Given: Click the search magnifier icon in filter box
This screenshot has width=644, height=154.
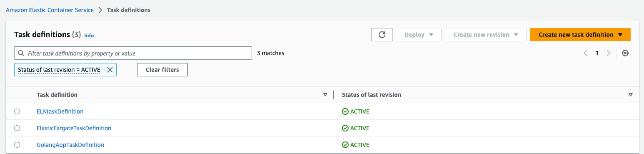Looking at the screenshot, I should [x=21, y=53].
